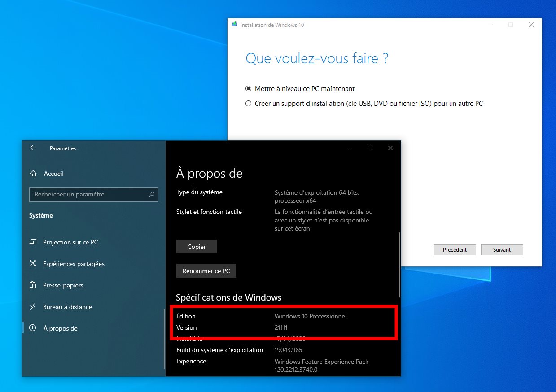
Task: Click 'Windows 10 Professionnel' edition value
Action: click(311, 316)
